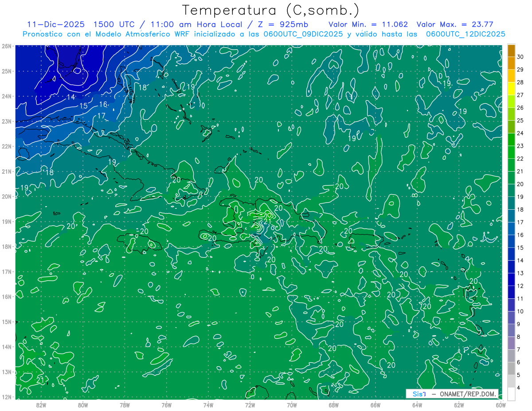Click the colorbar label '10'
Screen dimensions: 532x411
(x=520, y=311)
